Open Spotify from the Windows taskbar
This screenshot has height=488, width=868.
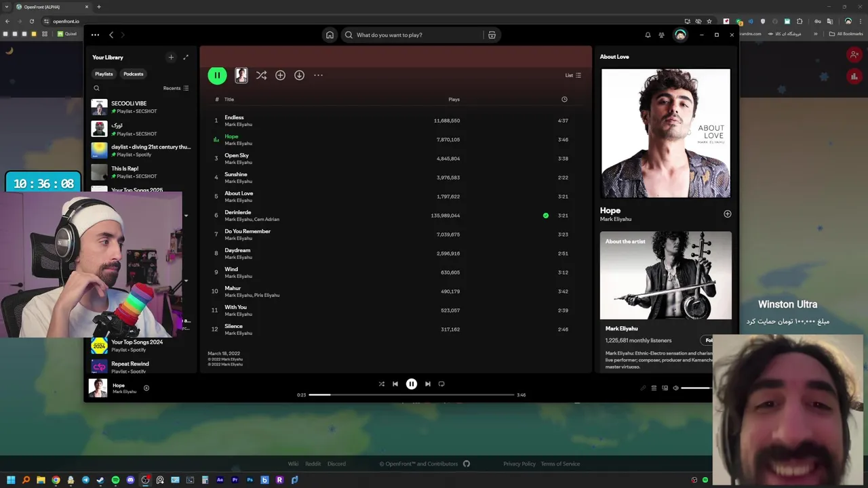click(115, 480)
